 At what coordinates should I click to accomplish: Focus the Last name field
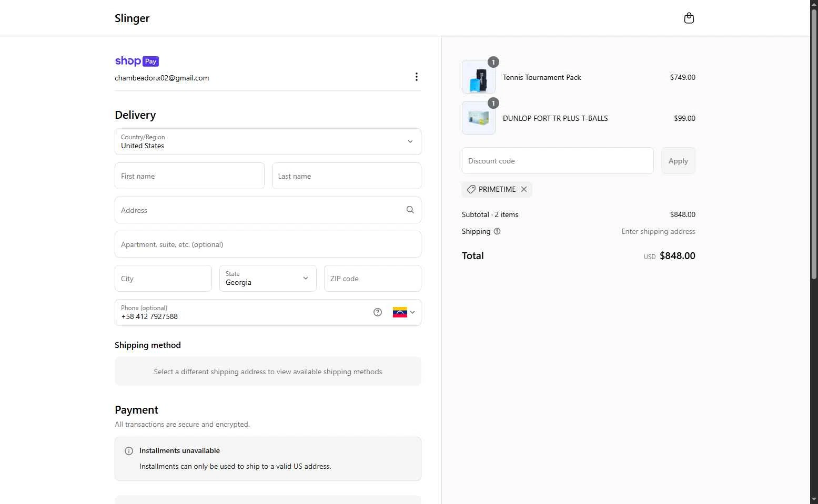tap(346, 176)
